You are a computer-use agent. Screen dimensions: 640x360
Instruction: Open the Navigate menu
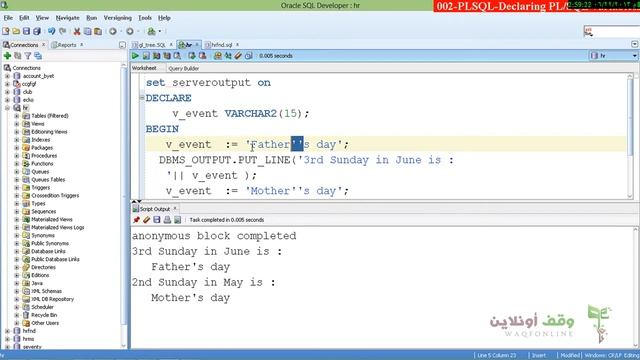[67, 18]
